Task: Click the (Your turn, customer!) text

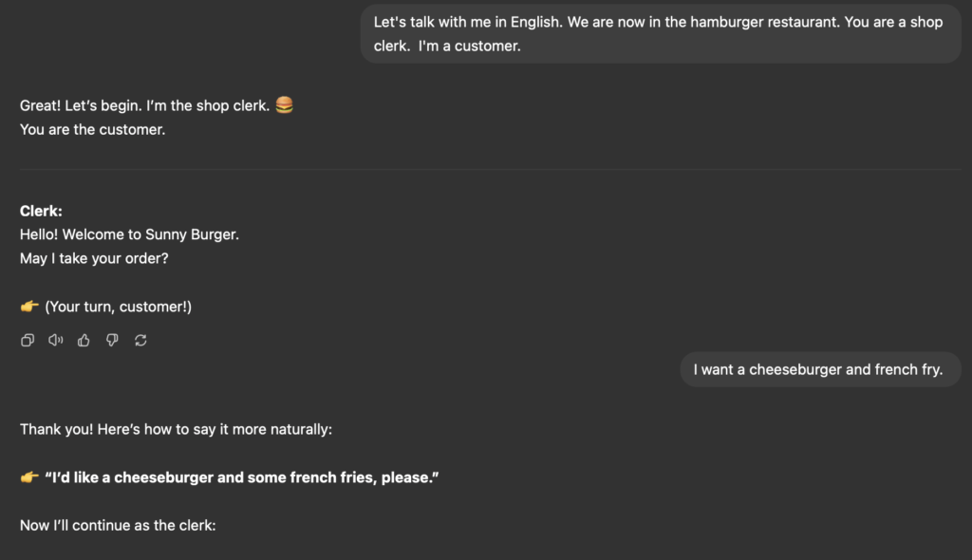Action: pyautogui.click(x=119, y=307)
